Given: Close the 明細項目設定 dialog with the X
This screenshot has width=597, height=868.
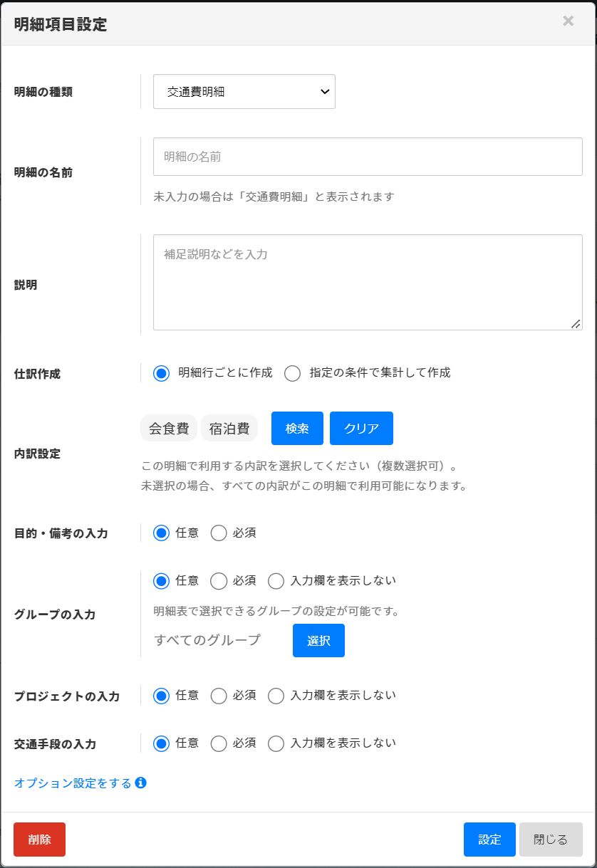Looking at the screenshot, I should [568, 21].
